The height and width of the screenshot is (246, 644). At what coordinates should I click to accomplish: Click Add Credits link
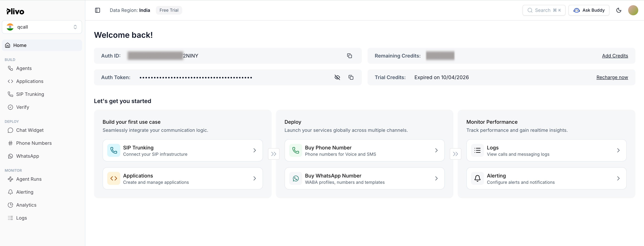[x=615, y=56]
